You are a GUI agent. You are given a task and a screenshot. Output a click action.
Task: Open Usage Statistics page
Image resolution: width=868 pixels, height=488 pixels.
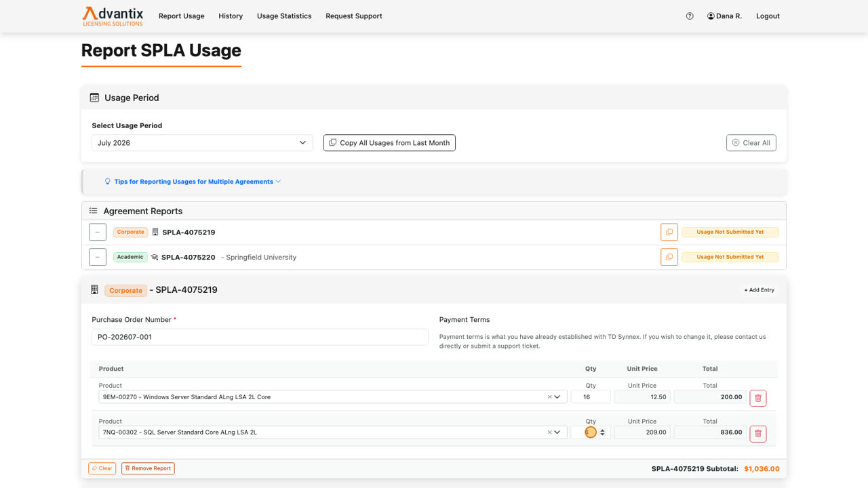[284, 16]
